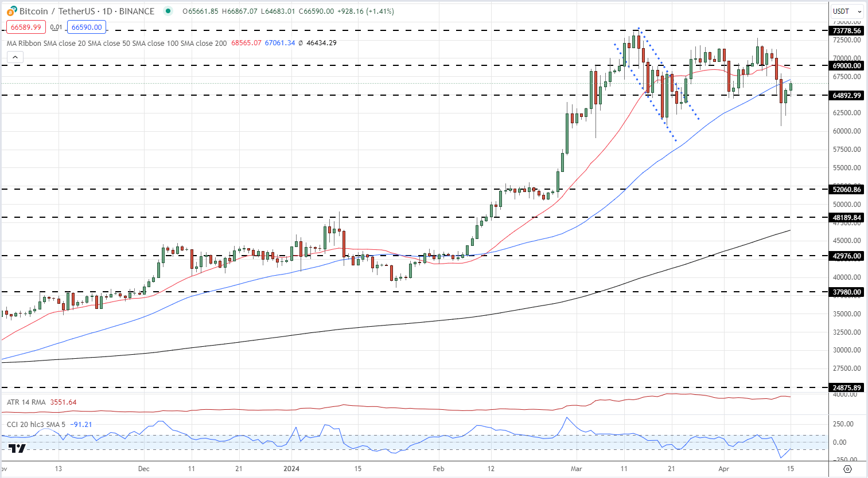Collapse the indicator legend with the chevron

coord(15,57)
